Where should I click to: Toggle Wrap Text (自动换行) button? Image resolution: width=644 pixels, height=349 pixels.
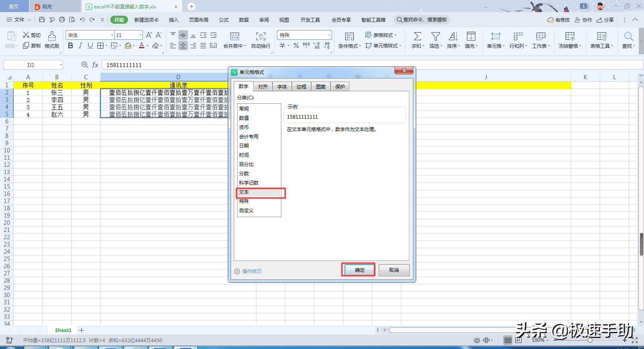coord(261,40)
